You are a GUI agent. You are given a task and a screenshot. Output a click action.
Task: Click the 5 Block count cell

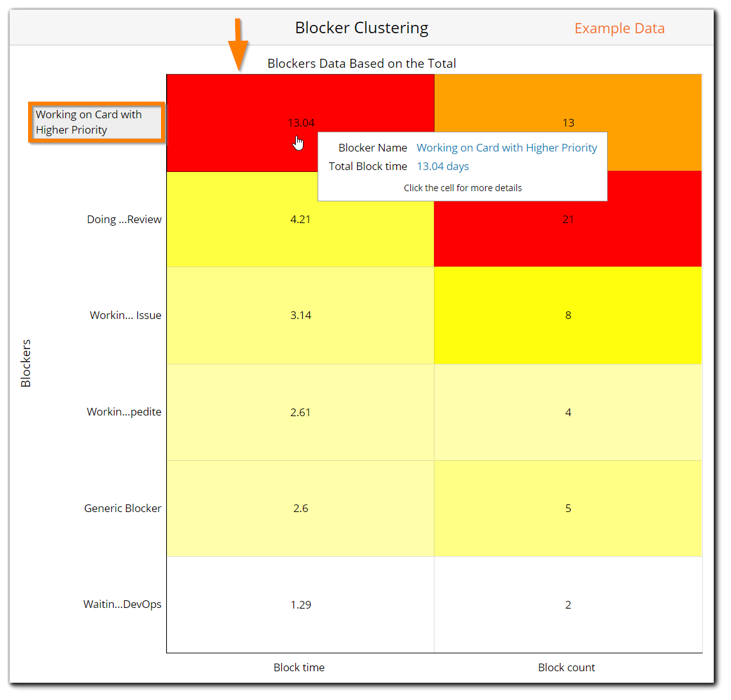(x=568, y=508)
